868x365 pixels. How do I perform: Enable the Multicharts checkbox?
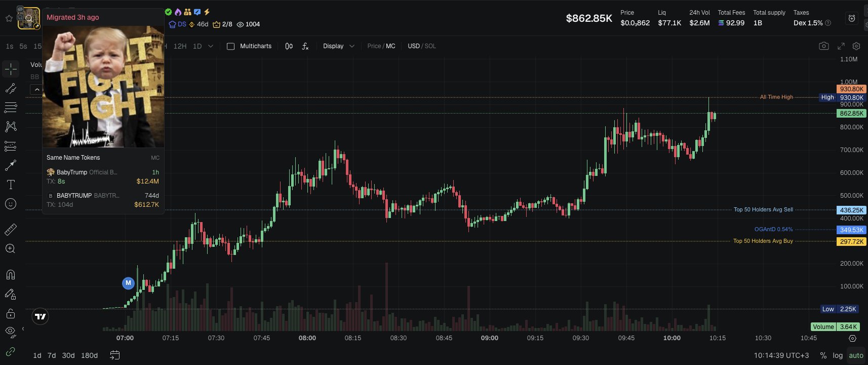point(231,46)
